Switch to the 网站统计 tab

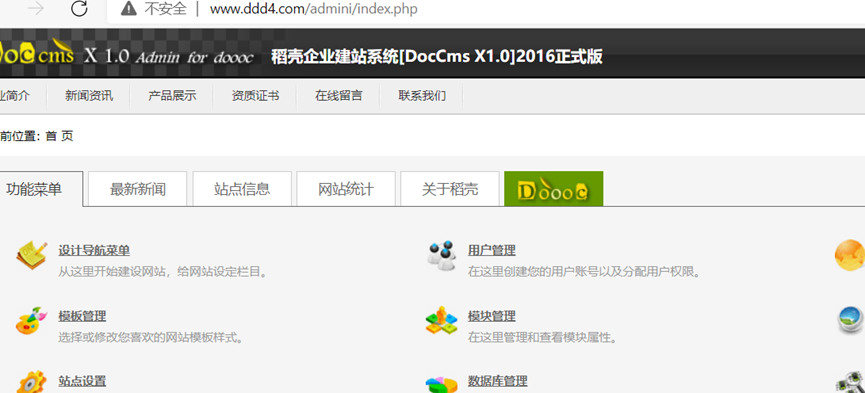[x=346, y=189]
